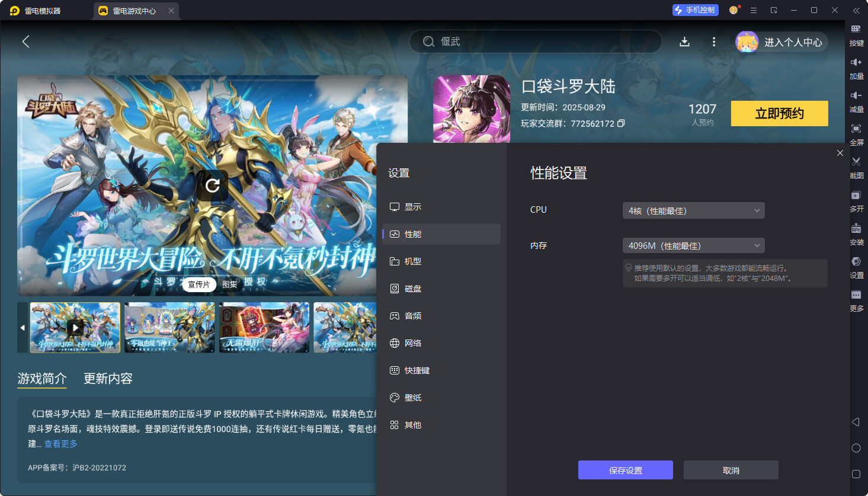Viewport: 868px width, 496px height.
Task: Open 查看更多 link in description
Action: (61, 443)
